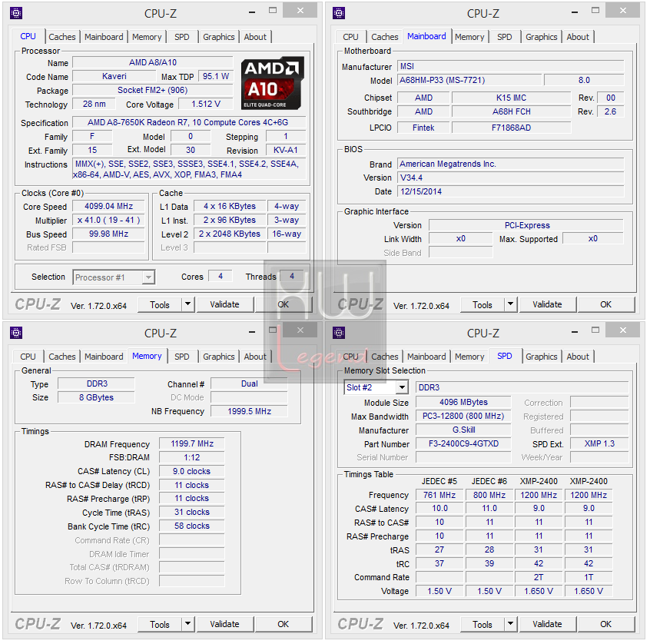Select the SPD tab in the top-left CPU window

pos(181,37)
